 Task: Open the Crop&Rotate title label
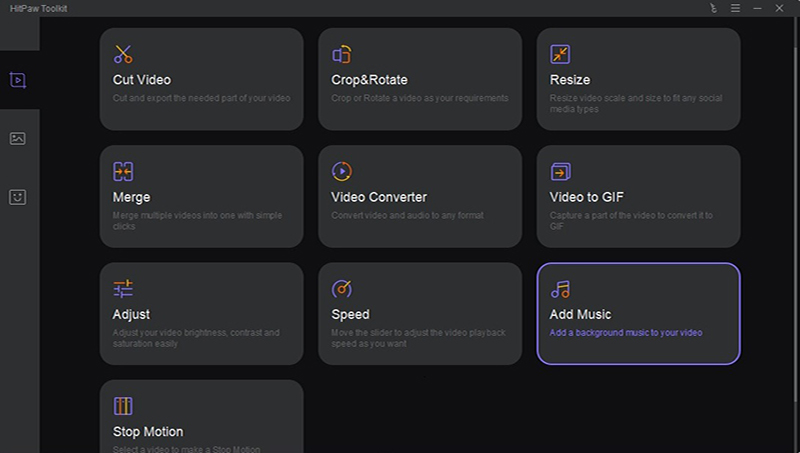[369, 80]
